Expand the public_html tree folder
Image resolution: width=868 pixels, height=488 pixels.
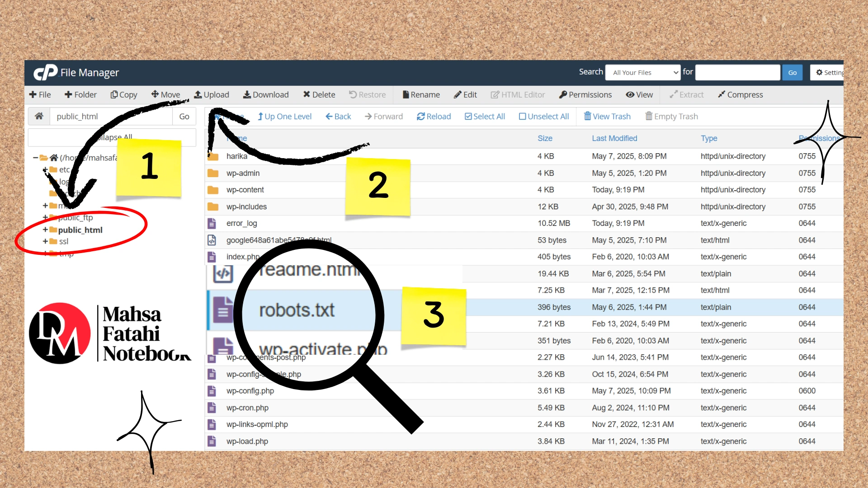[x=45, y=230]
